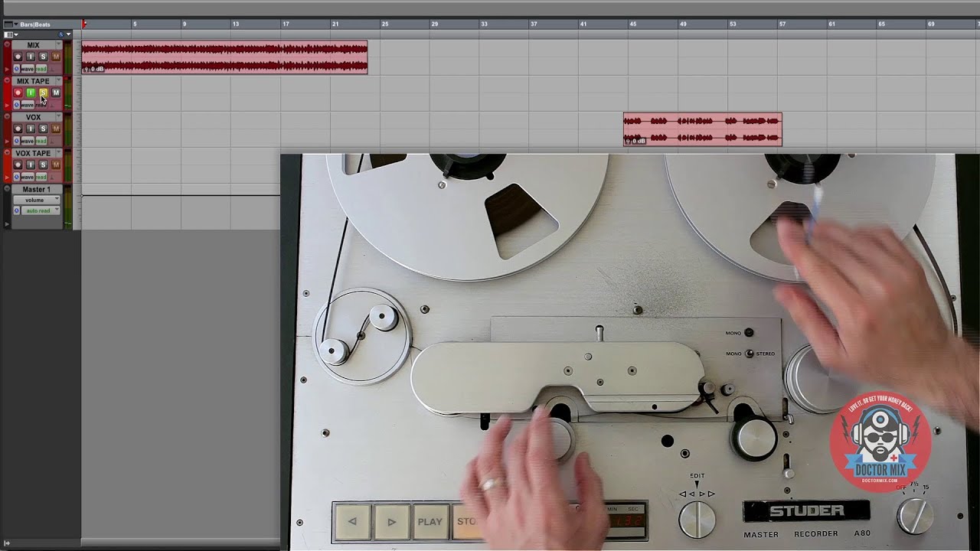Open MIX TAPE track name dropdown arrow
Screen dimensions: 980x551
click(x=59, y=80)
